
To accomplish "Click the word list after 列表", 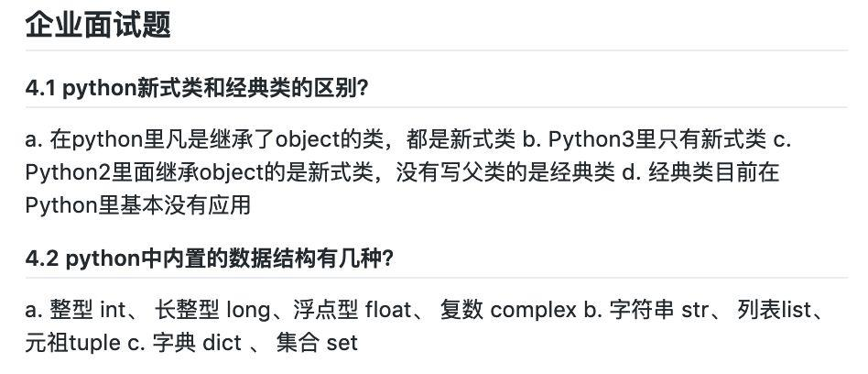I will pyautogui.click(x=797, y=310).
